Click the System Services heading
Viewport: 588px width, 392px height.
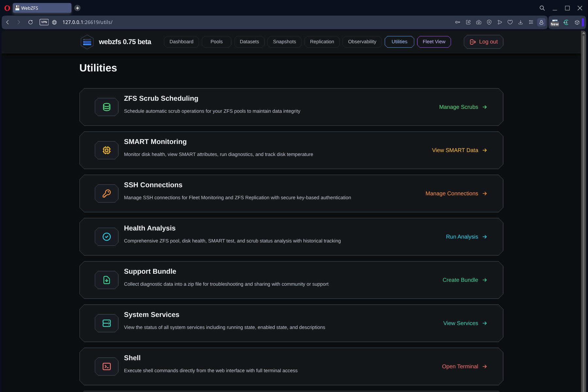pyautogui.click(x=152, y=315)
